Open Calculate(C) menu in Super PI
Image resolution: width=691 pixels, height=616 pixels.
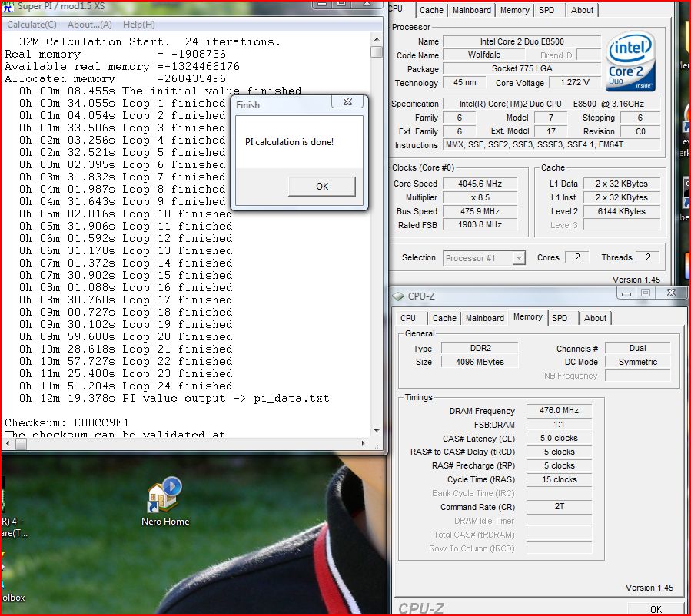click(x=32, y=25)
